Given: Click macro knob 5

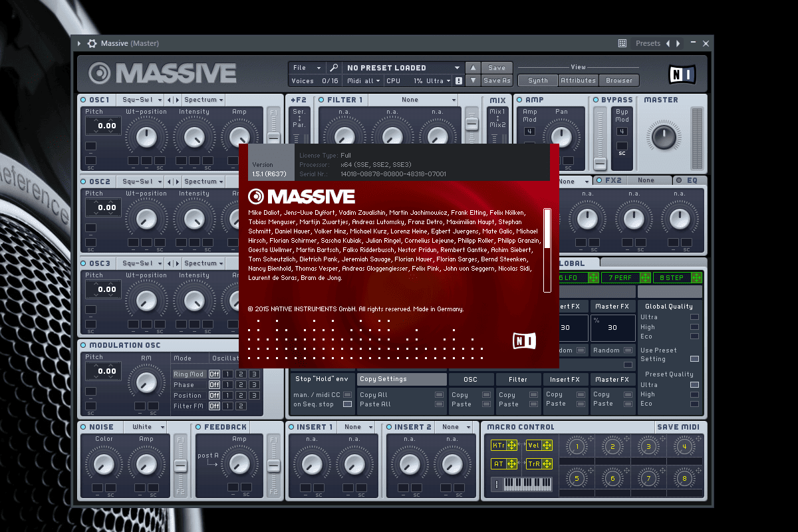Looking at the screenshot, I should coord(577,478).
